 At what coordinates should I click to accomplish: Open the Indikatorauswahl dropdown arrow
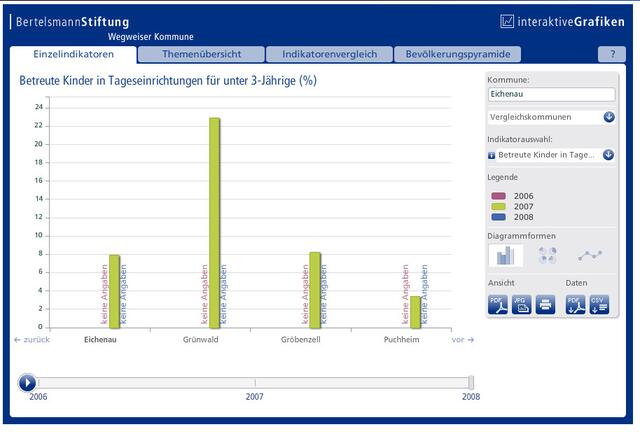[608, 155]
